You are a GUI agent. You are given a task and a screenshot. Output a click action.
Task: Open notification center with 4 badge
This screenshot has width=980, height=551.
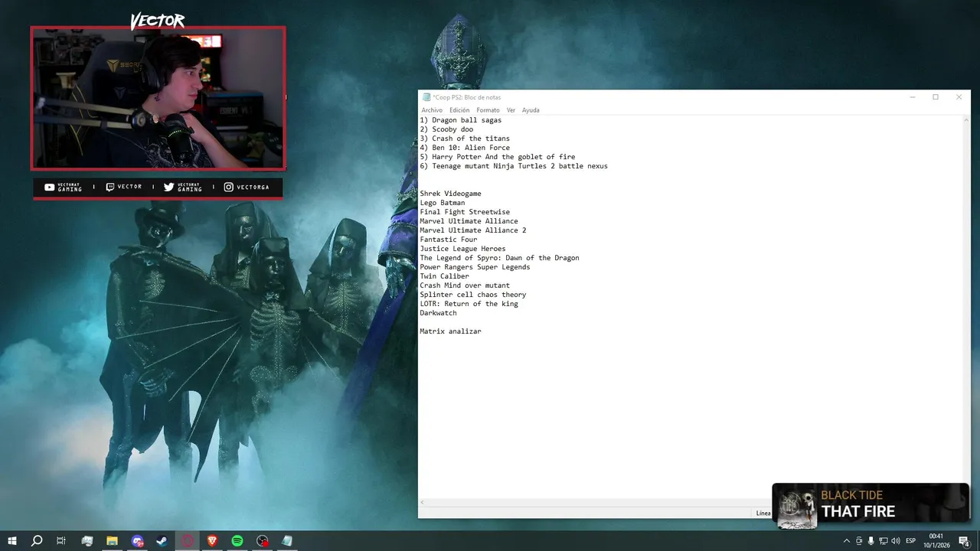click(x=965, y=541)
